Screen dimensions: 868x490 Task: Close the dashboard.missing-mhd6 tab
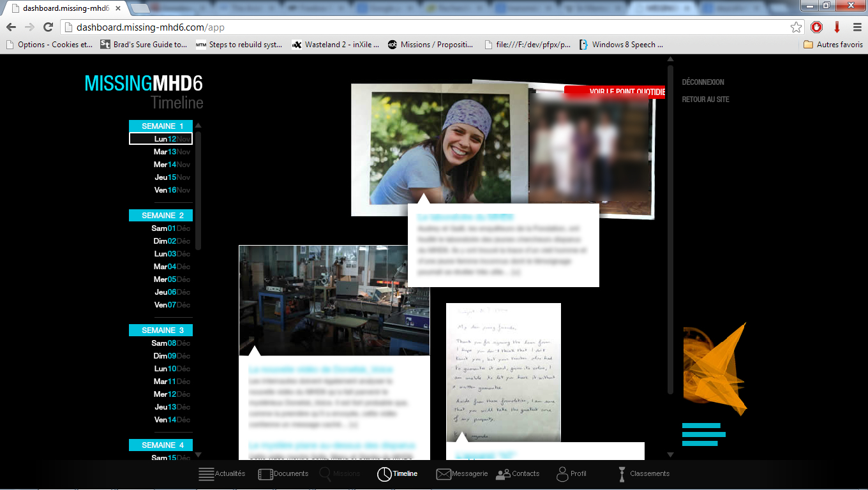tap(118, 9)
